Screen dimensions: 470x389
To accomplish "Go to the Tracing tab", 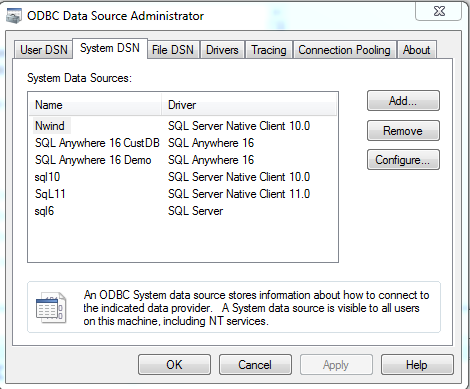I will point(269,50).
